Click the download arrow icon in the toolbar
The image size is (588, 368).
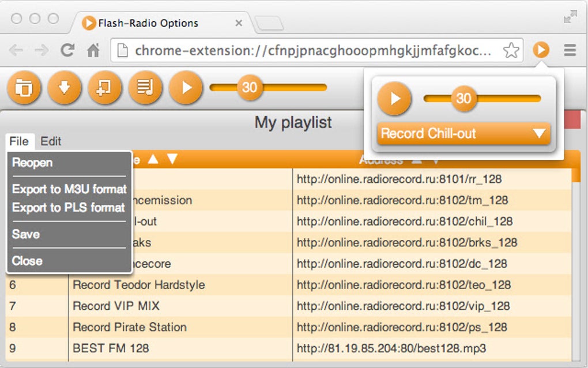(64, 88)
